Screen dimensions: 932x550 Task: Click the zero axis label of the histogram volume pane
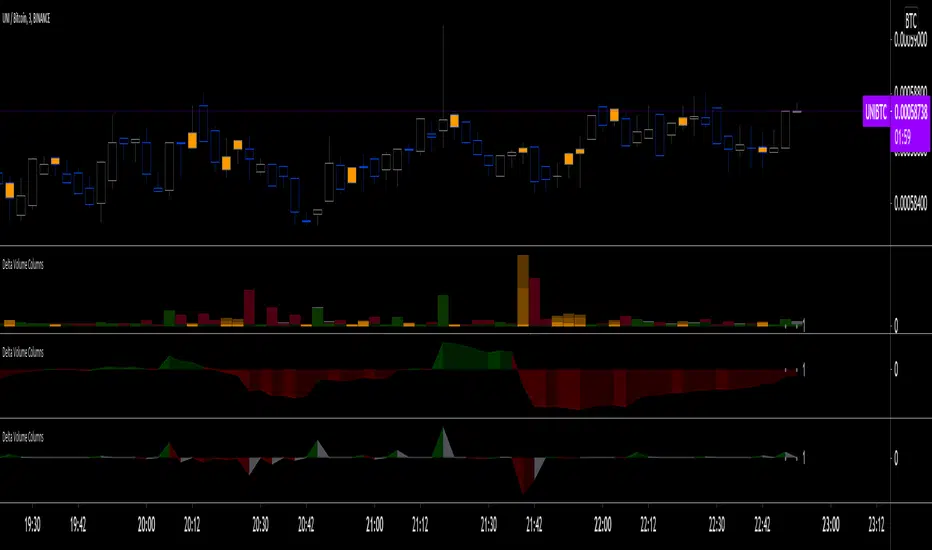tap(896, 325)
